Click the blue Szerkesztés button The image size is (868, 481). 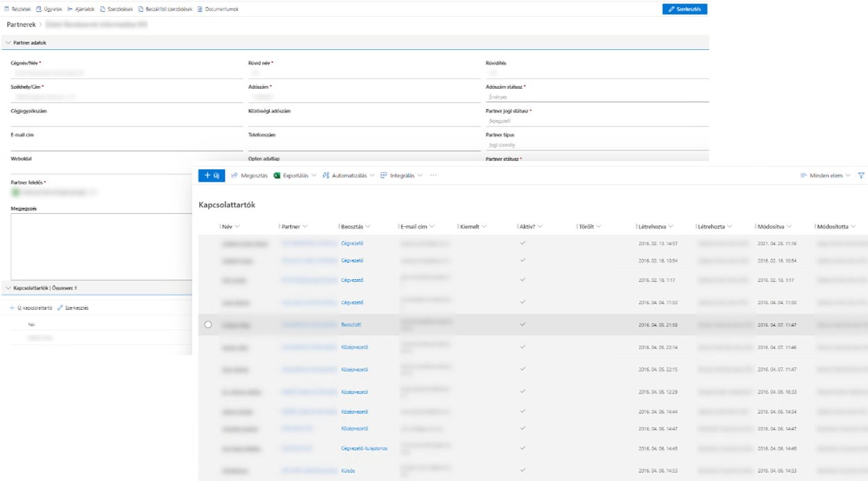click(x=685, y=9)
